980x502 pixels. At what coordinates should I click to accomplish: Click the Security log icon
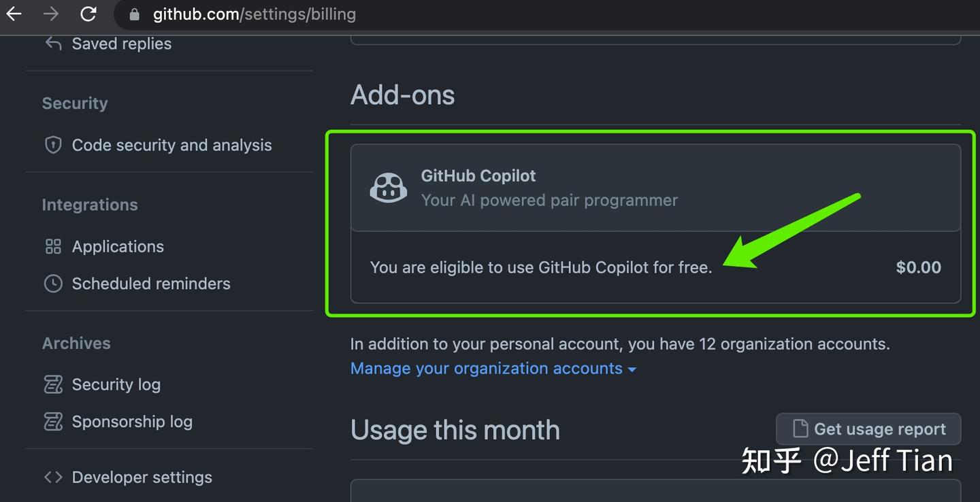point(53,384)
